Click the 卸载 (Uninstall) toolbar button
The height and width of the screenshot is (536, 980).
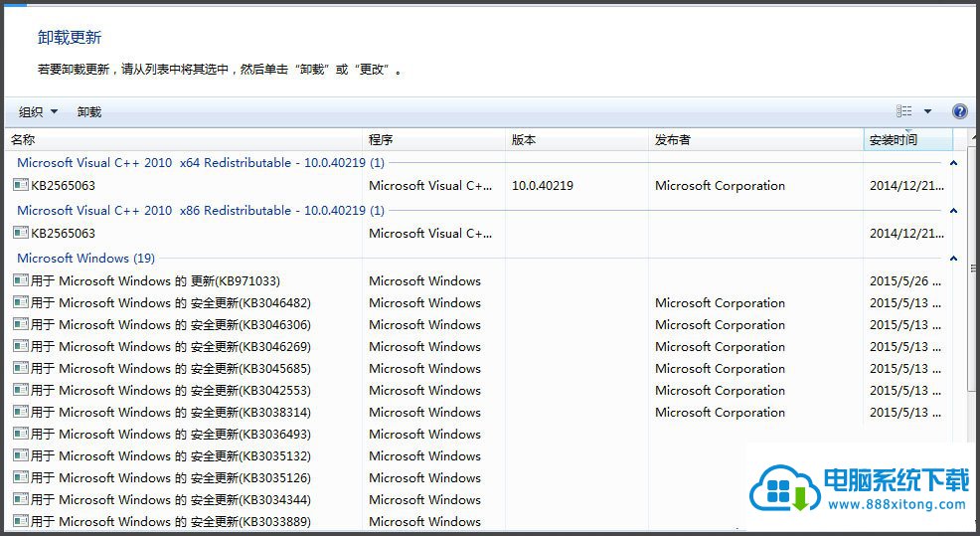tap(89, 112)
